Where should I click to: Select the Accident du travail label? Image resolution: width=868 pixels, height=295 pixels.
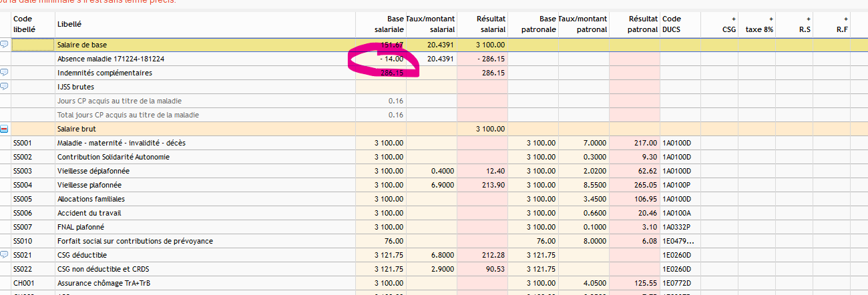click(x=89, y=213)
